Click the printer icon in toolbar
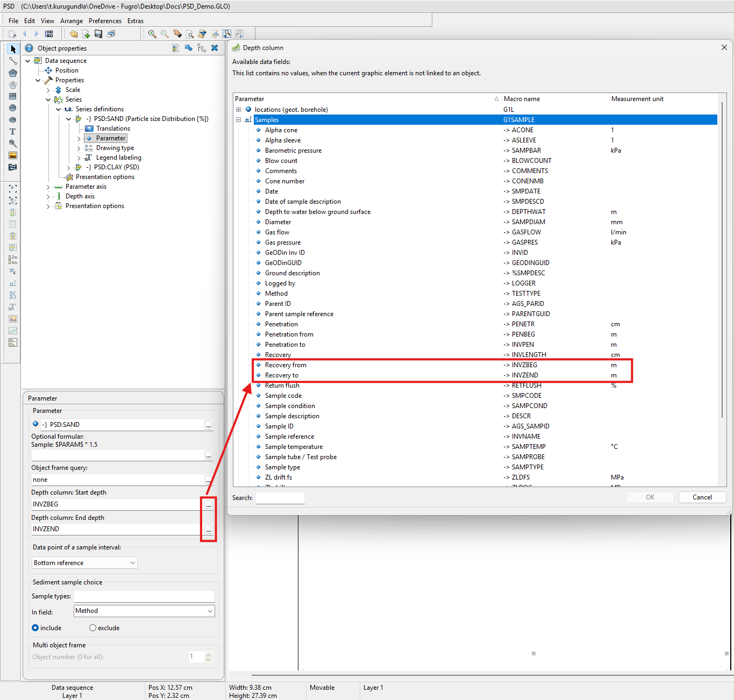 (x=111, y=34)
